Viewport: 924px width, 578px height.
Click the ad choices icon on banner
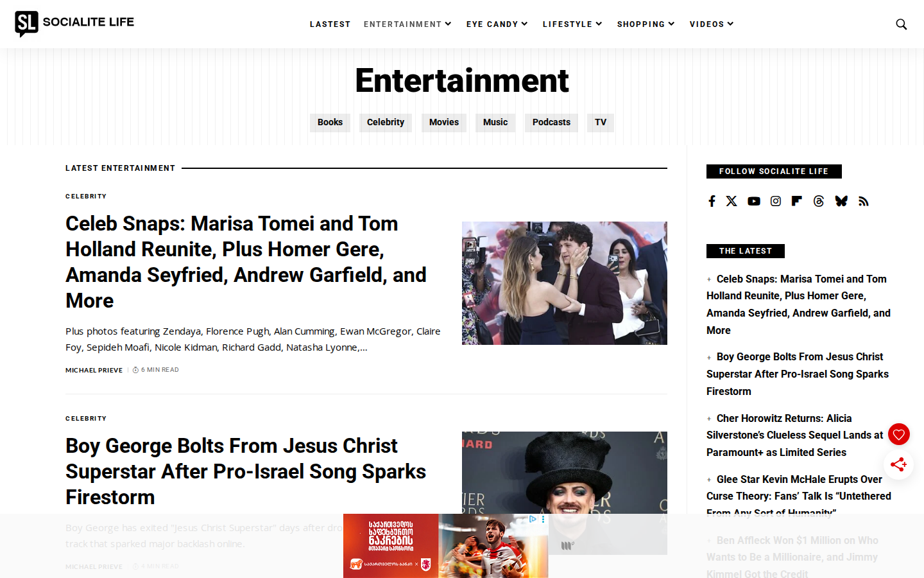(533, 519)
